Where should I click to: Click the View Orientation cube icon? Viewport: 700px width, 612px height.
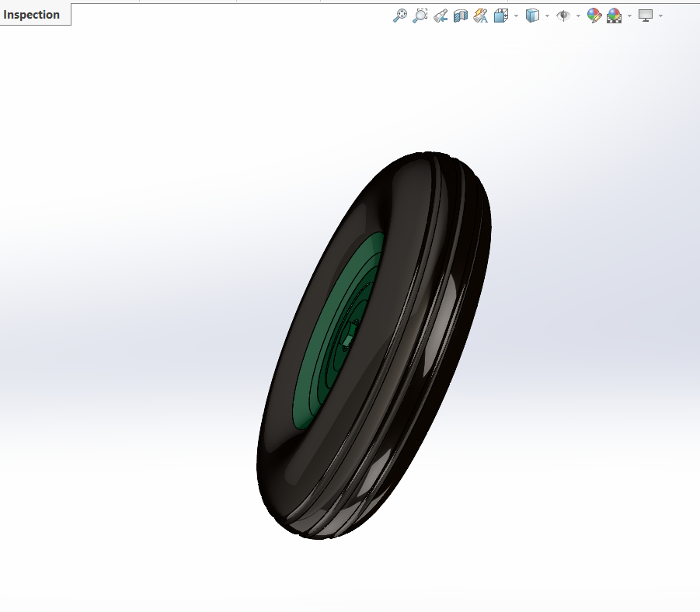pos(501,16)
